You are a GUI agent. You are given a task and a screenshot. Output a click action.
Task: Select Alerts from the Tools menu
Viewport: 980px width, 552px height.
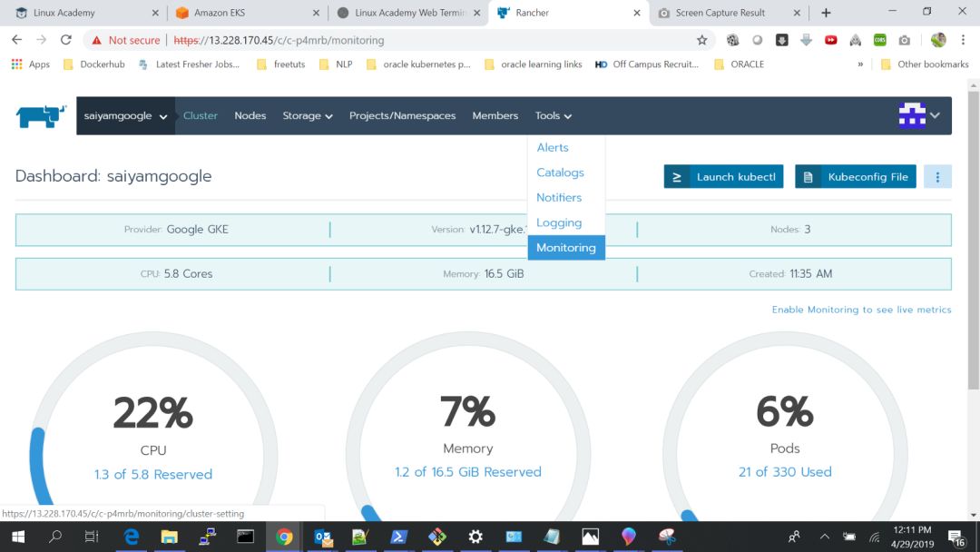[553, 148]
